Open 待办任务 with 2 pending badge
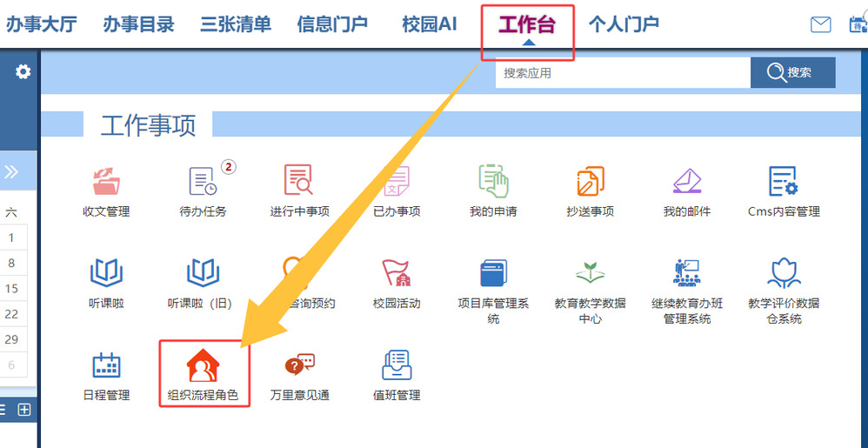Image resolution: width=868 pixels, height=448 pixels. (203, 182)
